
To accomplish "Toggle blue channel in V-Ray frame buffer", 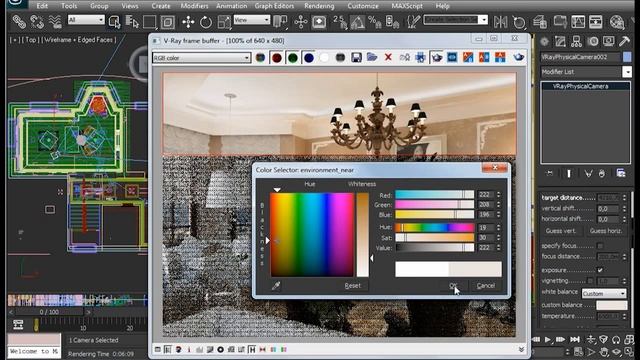I will (x=309, y=58).
